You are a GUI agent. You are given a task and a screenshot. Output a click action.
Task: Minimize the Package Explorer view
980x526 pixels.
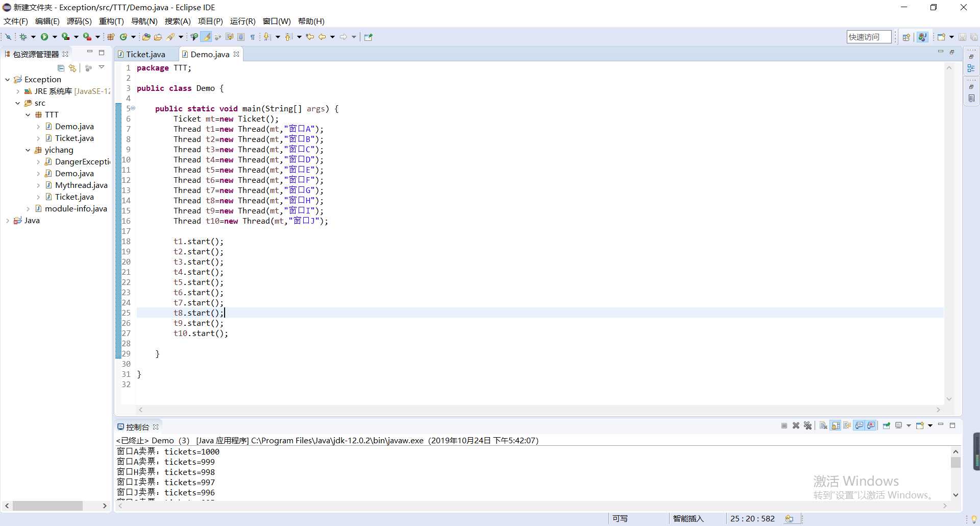pos(90,52)
